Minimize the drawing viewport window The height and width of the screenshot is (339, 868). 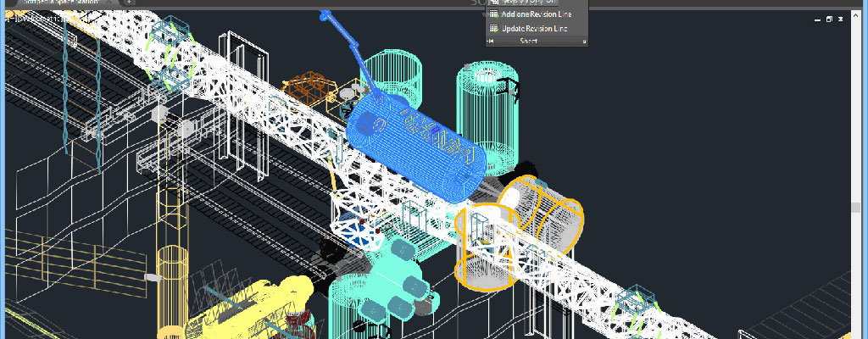coord(818,19)
